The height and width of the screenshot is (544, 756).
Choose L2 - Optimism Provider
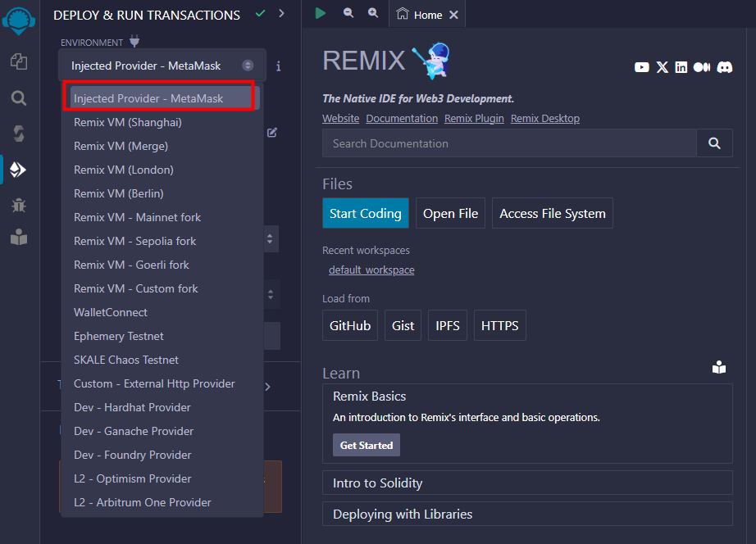[x=162, y=478]
